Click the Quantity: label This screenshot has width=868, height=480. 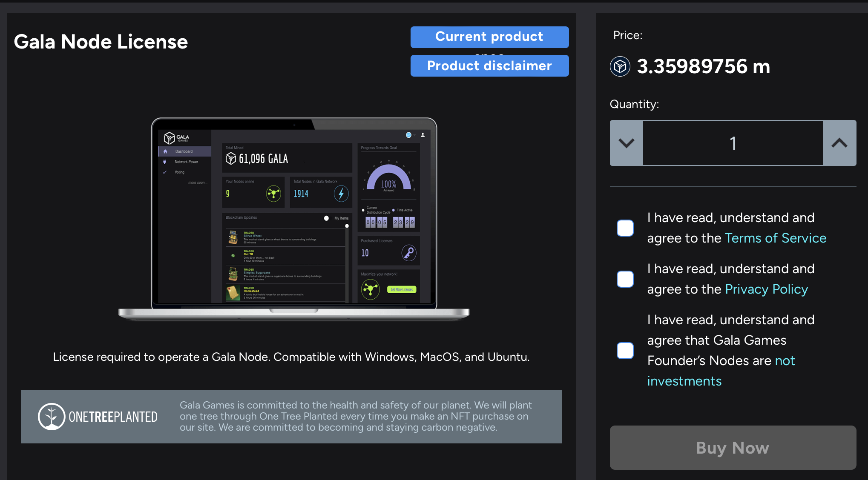point(634,104)
